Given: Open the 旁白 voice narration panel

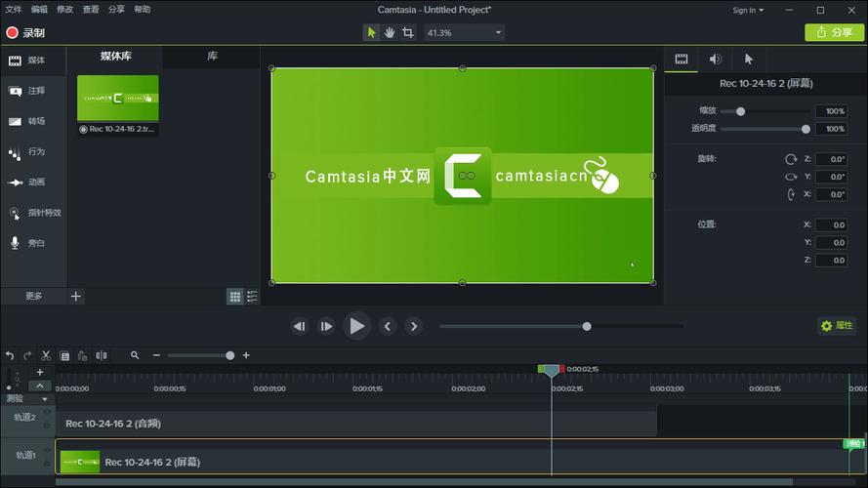Looking at the screenshot, I should pyautogui.click(x=27, y=243).
